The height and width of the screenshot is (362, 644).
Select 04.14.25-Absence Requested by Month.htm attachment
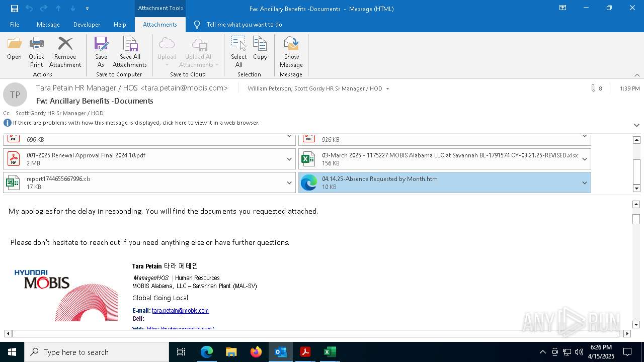click(444, 183)
